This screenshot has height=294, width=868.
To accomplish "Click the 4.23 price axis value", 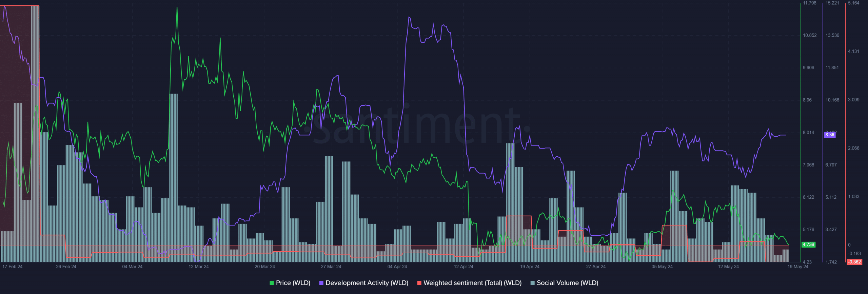I will click(x=807, y=262).
